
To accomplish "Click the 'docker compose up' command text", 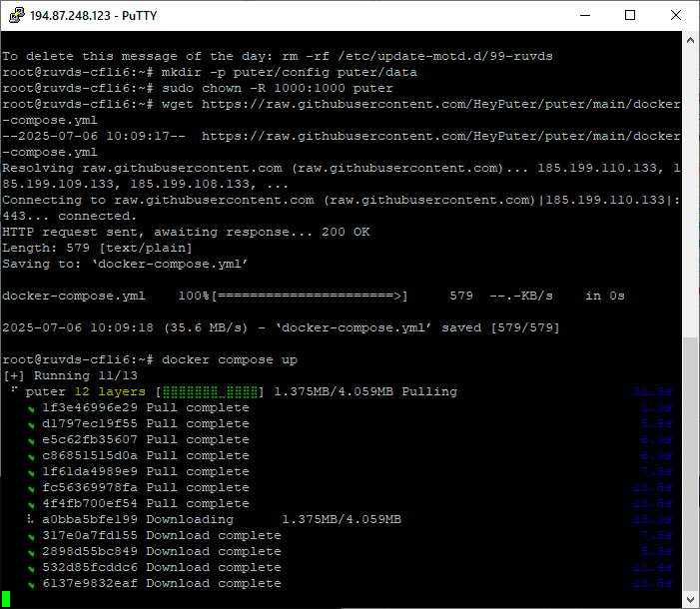I will tap(230, 359).
